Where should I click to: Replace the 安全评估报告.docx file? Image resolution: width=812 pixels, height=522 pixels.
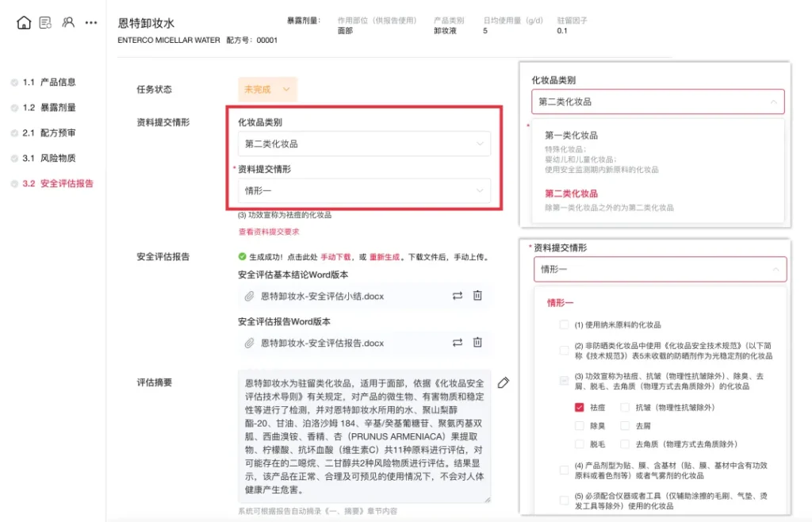tap(458, 343)
